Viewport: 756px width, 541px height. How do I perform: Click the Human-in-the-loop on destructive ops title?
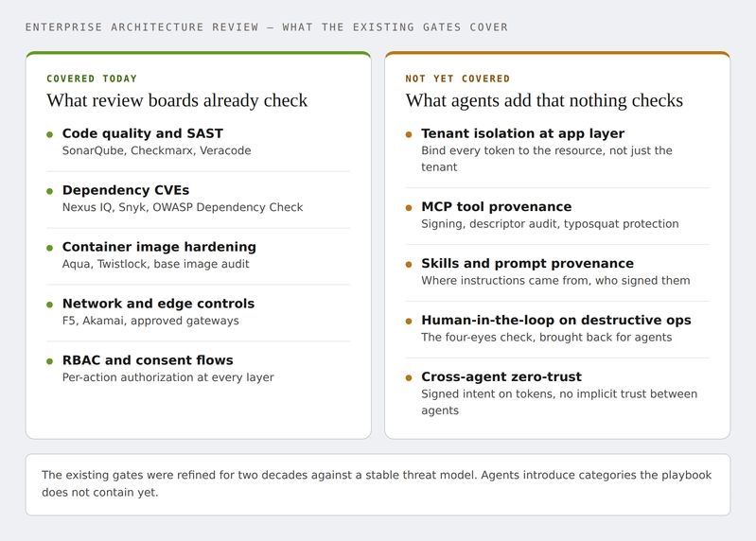coord(556,321)
